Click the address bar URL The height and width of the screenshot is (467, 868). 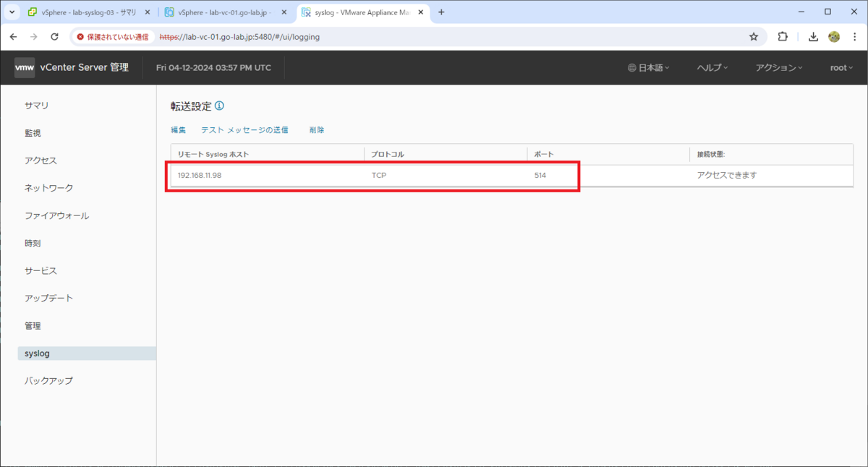(239, 37)
